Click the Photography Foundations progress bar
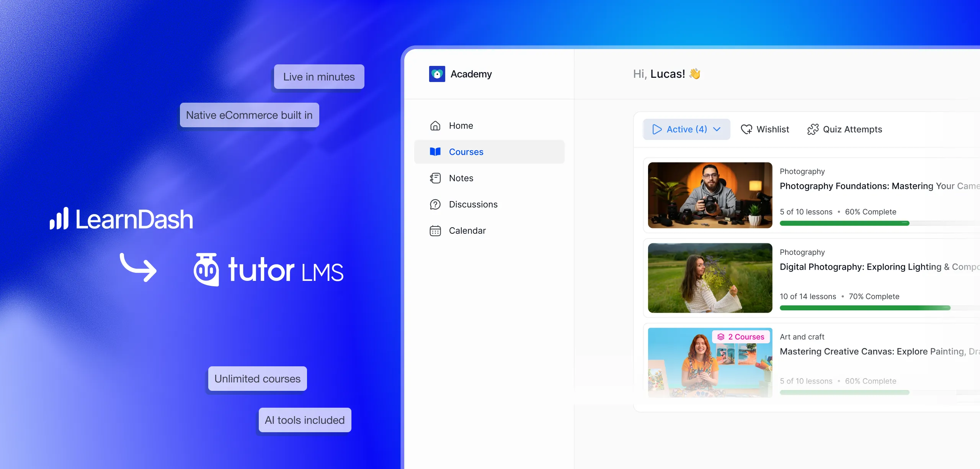Viewport: 980px width, 469px height. click(880, 223)
